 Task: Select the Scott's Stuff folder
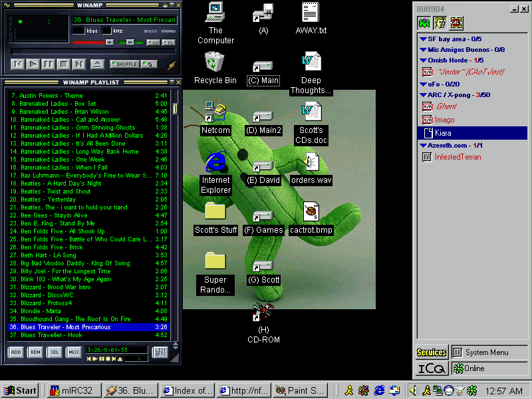pyautogui.click(x=215, y=219)
